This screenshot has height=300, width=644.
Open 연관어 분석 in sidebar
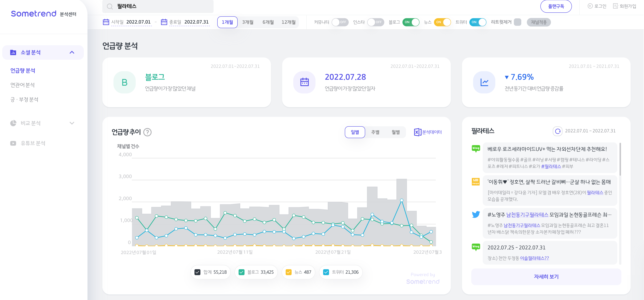click(22, 85)
